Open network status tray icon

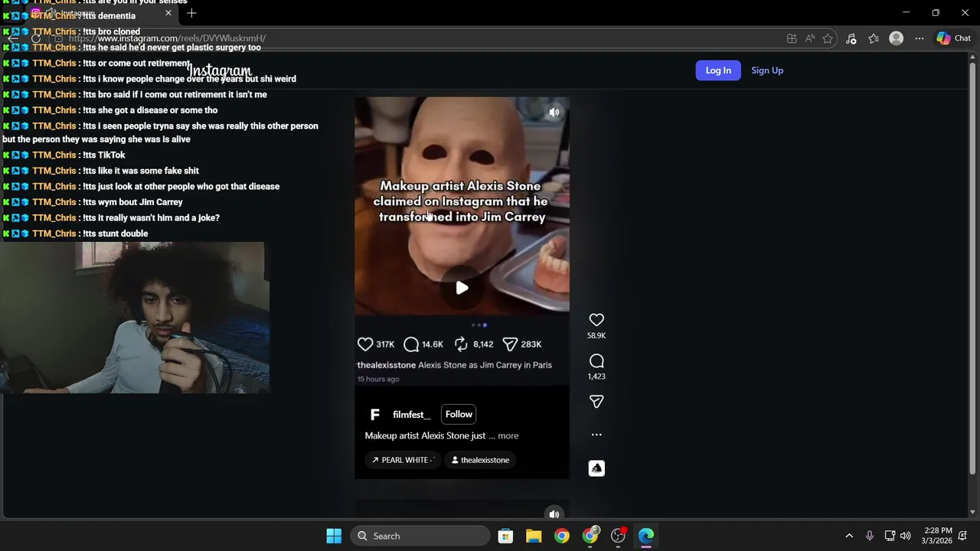889,536
